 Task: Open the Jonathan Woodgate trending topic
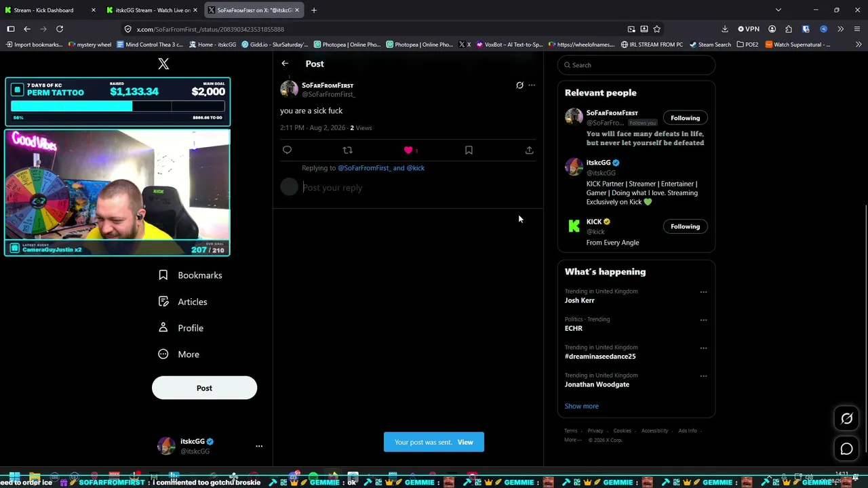click(x=597, y=384)
